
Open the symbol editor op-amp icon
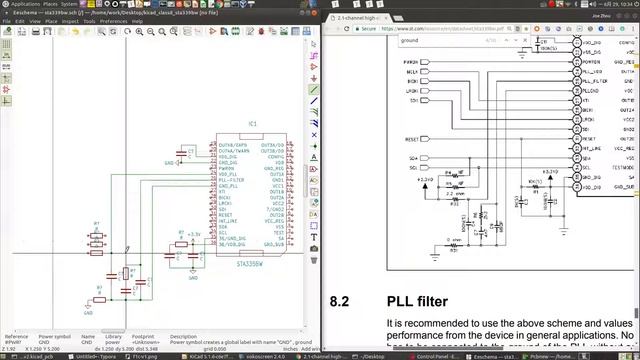(x=212, y=31)
